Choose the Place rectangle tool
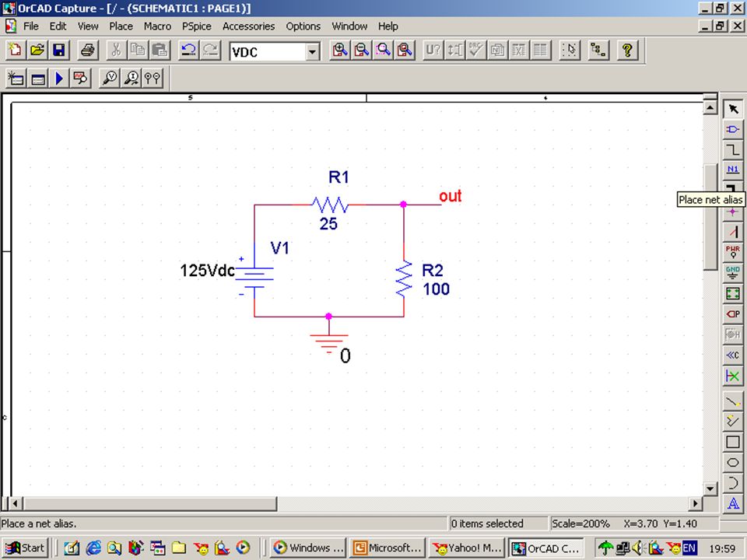 [x=733, y=443]
